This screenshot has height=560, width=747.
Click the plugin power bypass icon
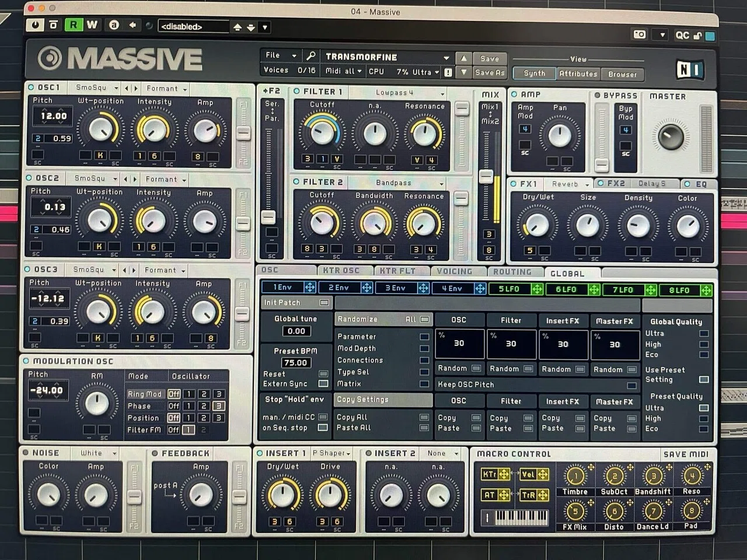36,25
